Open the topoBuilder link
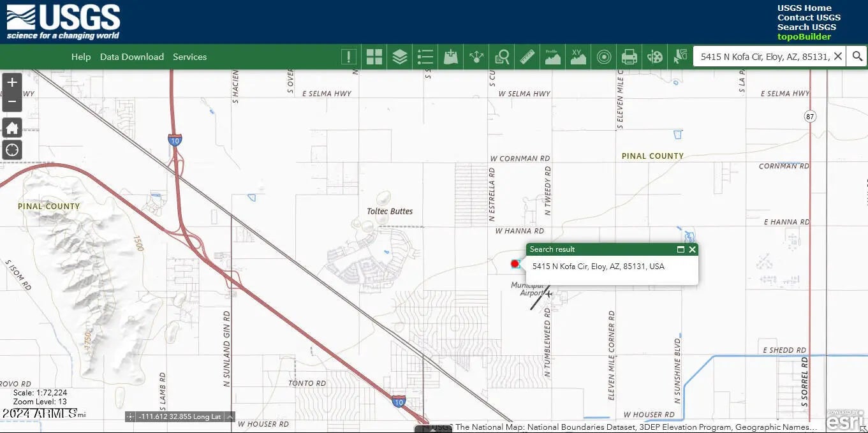This screenshot has width=868, height=433. point(804,36)
